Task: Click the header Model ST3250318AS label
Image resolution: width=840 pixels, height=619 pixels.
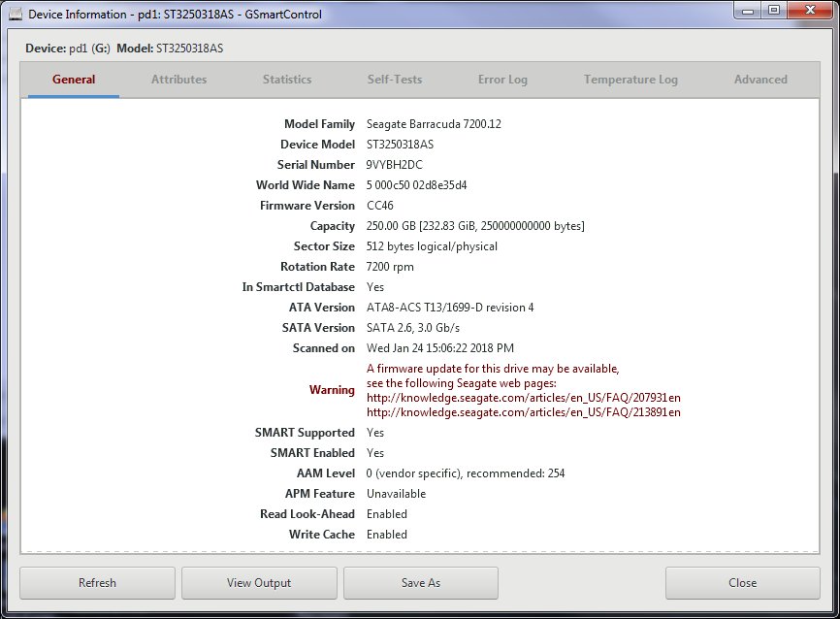Action: pos(170,49)
